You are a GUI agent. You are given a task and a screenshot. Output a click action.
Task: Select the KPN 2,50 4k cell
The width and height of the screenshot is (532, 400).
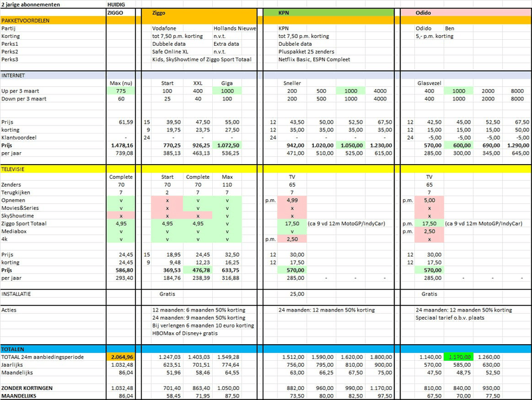coord(292,239)
